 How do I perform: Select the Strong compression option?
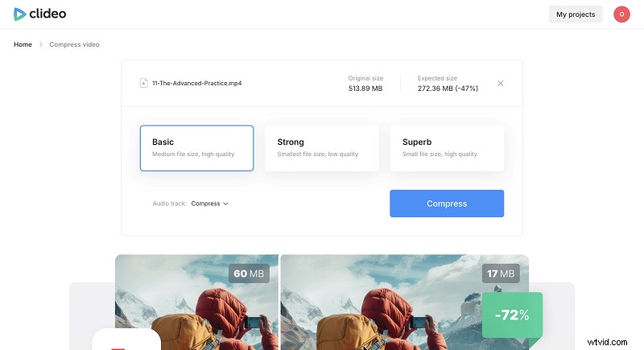pos(322,148)
